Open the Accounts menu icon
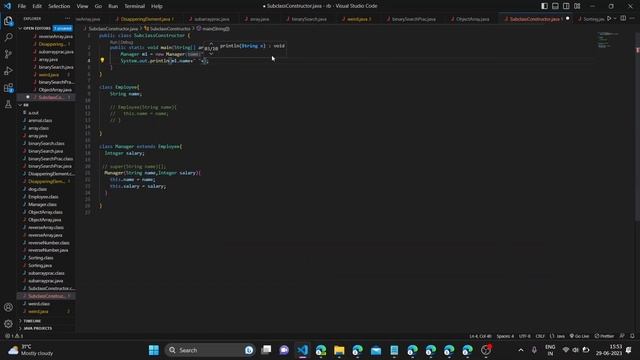640x360 pixels. (8, 307)
